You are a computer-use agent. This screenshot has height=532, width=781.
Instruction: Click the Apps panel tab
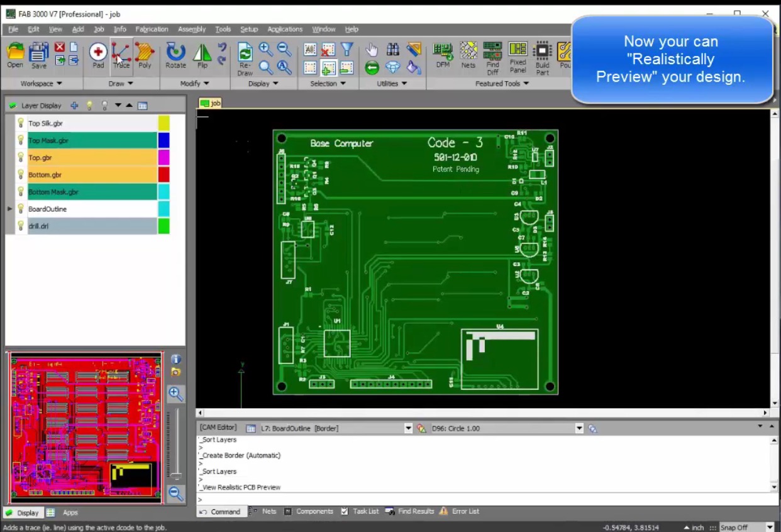(70, 513)
